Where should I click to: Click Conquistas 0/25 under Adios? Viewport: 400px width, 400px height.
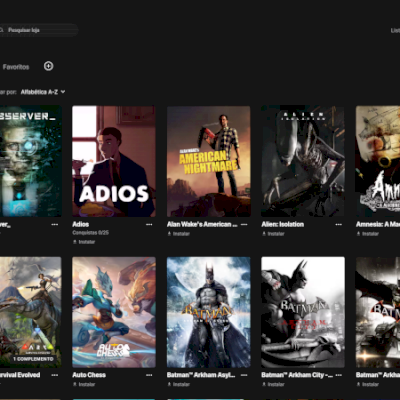coord(91,233)
